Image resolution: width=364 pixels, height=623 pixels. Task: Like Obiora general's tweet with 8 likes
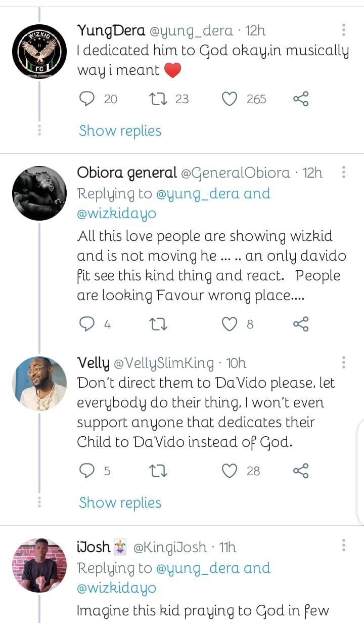click(230, 324)
